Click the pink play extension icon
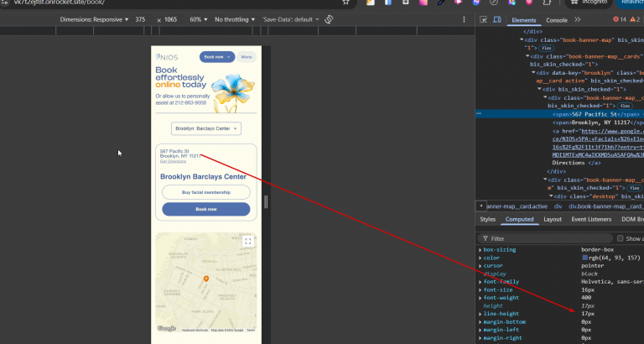The width and height of the screenshot is (644, 344). 458,2
